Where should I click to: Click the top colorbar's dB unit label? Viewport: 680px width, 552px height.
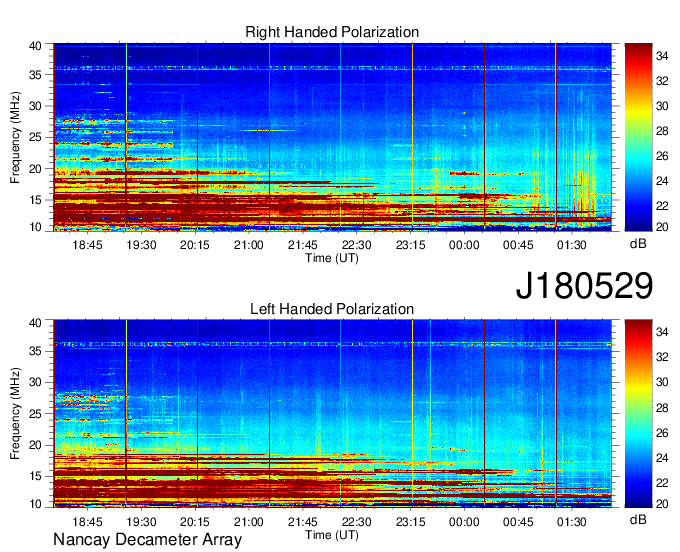point(638,244)
